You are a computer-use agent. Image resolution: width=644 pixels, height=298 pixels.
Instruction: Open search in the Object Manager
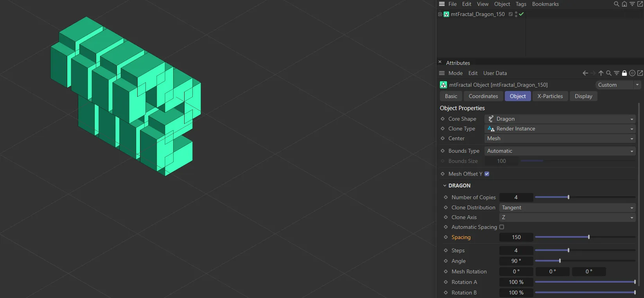(617, 4)
